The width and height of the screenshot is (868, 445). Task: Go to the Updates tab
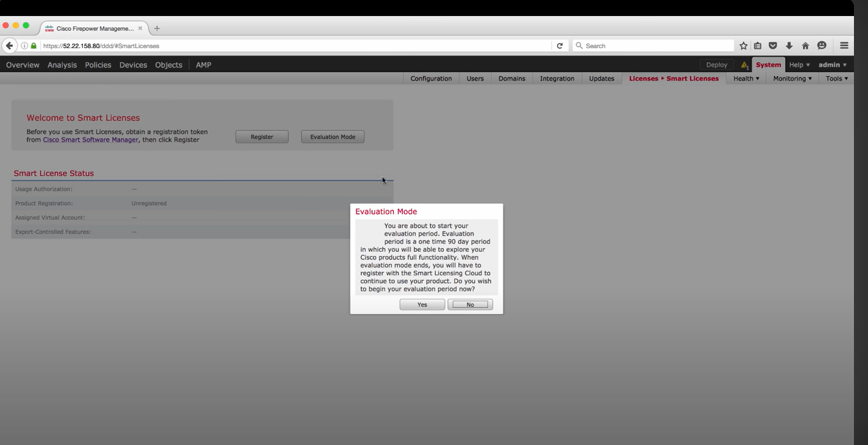pos(601,78)
